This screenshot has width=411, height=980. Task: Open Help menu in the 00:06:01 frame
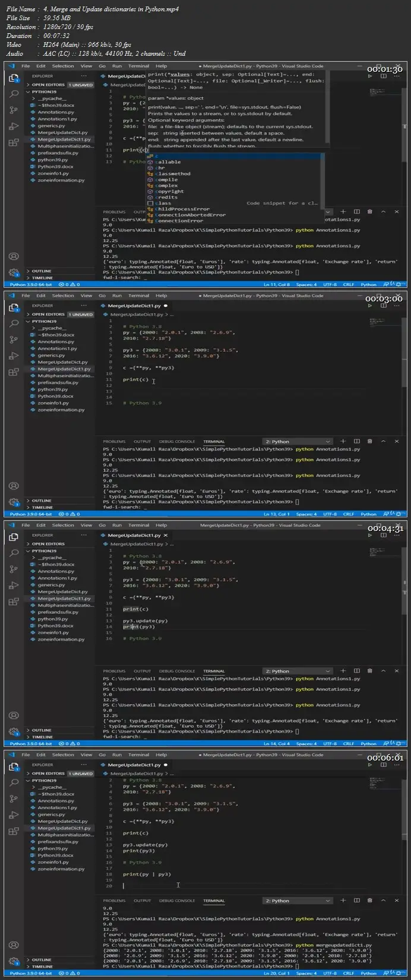[161, 755]
